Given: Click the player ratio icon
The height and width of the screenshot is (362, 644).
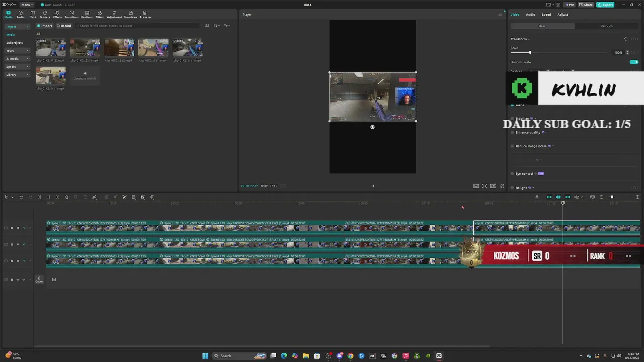Looking at the screenshot, I should click(493, 186).
